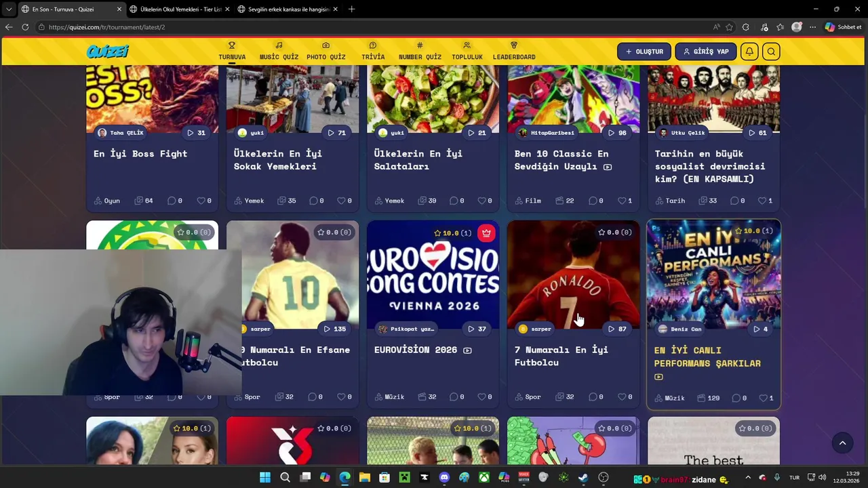Like the EN İYİ CANLI PERFORMANS card

point(763,399)
